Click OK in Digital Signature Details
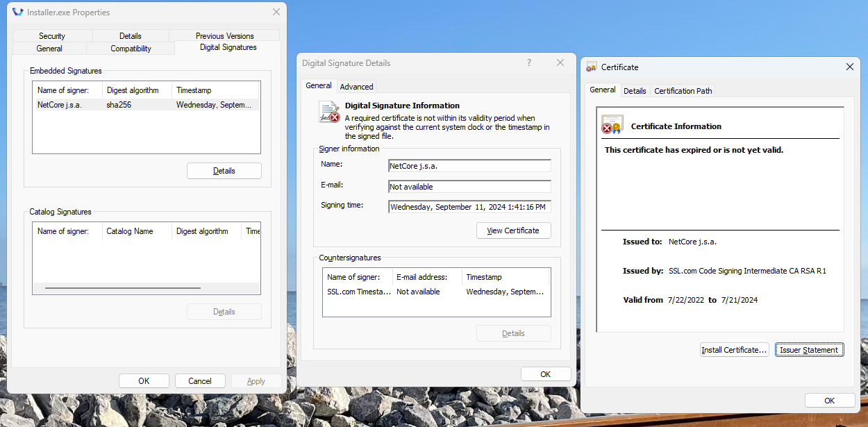Image resolution: width=868 pixels, height=427 pixels. pyautogui.click(x=546, y=374)
